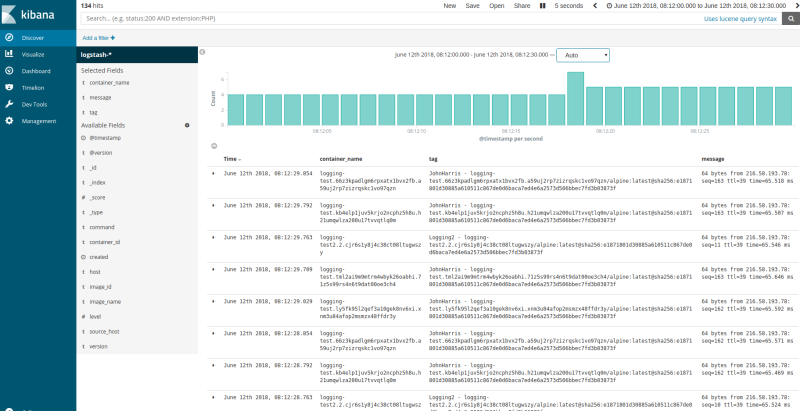Open the Visualize section in sidebar
Screen dimensions: 800x411
32,54
